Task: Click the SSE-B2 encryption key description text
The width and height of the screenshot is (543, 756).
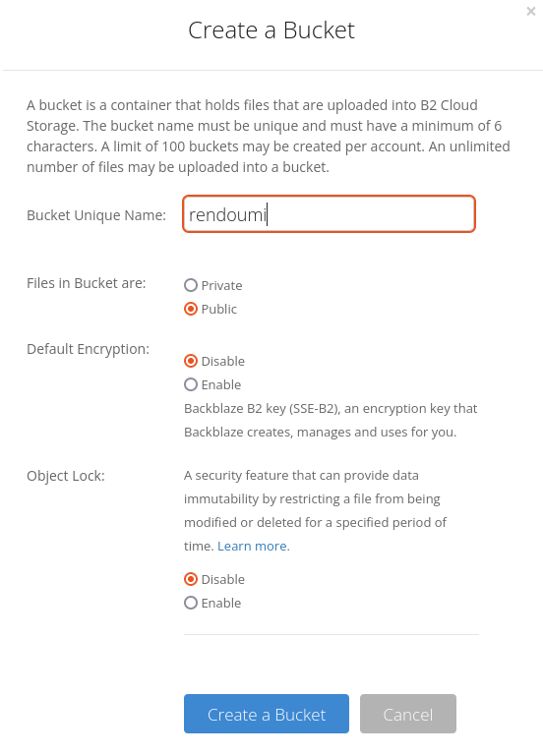Action: (x=331, y=420)
